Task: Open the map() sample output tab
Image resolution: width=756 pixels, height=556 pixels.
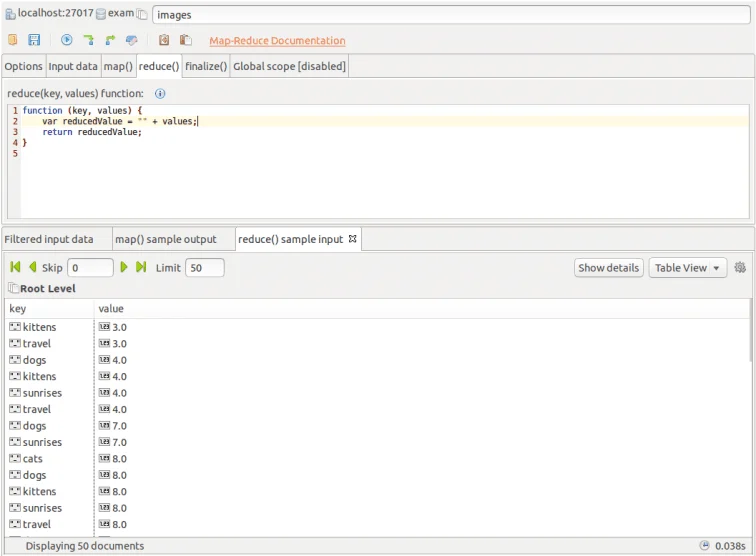Action: pyautogui.click(x=174, y=239)
